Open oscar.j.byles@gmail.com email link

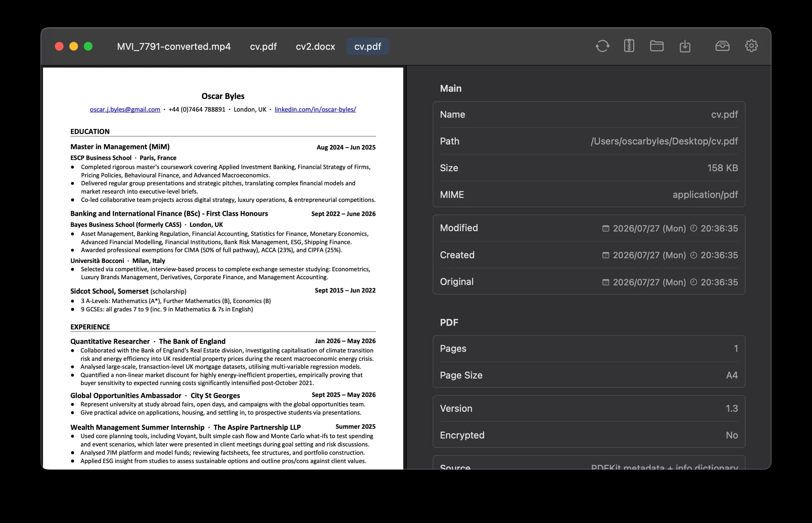point(125,109)
